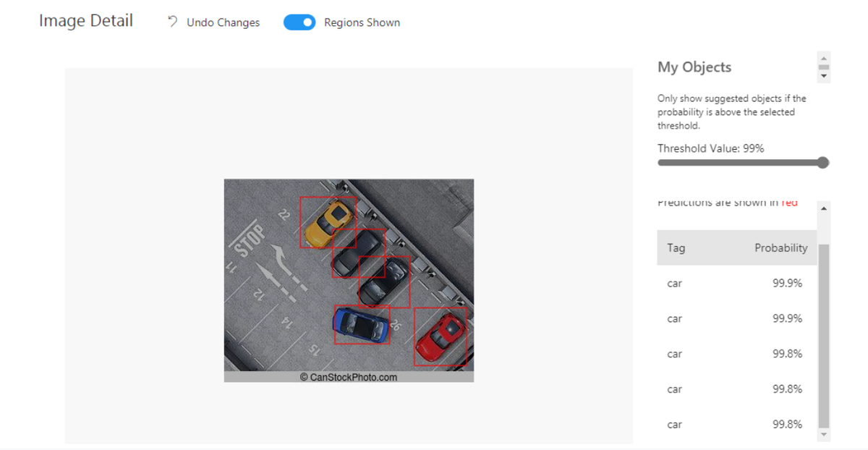The image size is (868, 450).
Task: Click down arrow on predictions list scrollbar
Action: point(824,434)
